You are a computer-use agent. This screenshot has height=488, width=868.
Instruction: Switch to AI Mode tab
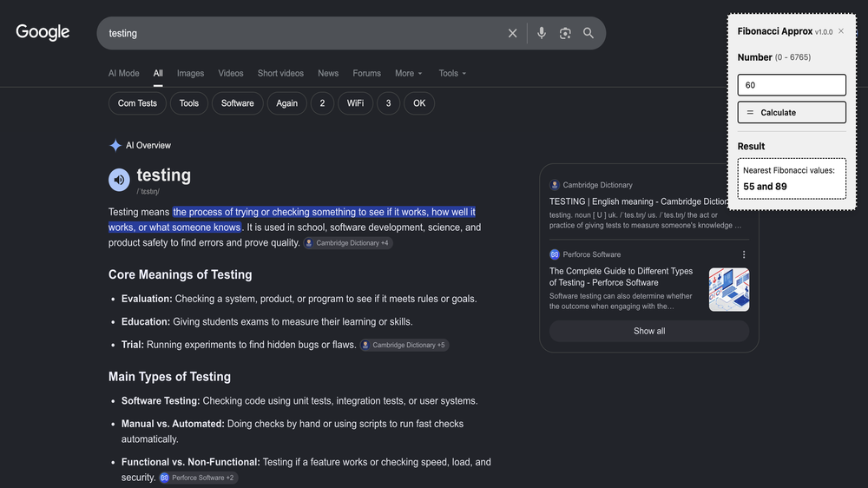(x=123, y=73)
